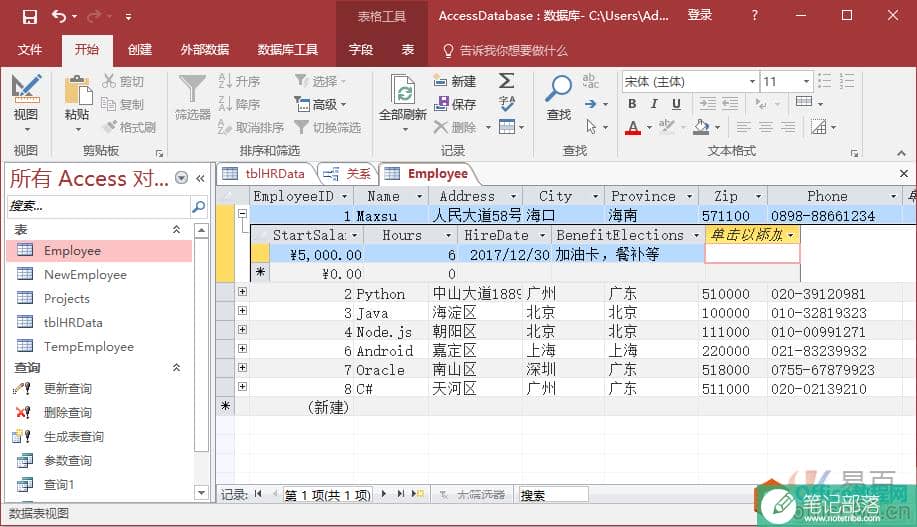Collapse subdatasheet for Maxsu row
Screen dimensions: 917x527
point(242,213)
